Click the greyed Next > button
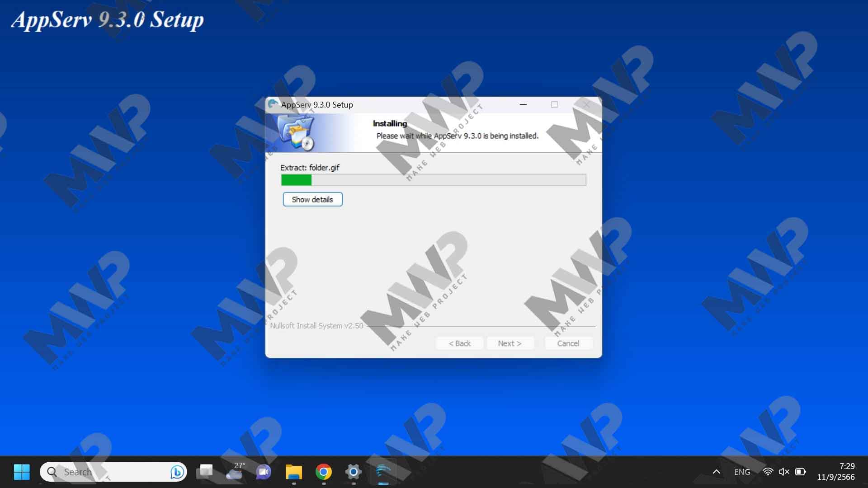 tap(509, 343)
